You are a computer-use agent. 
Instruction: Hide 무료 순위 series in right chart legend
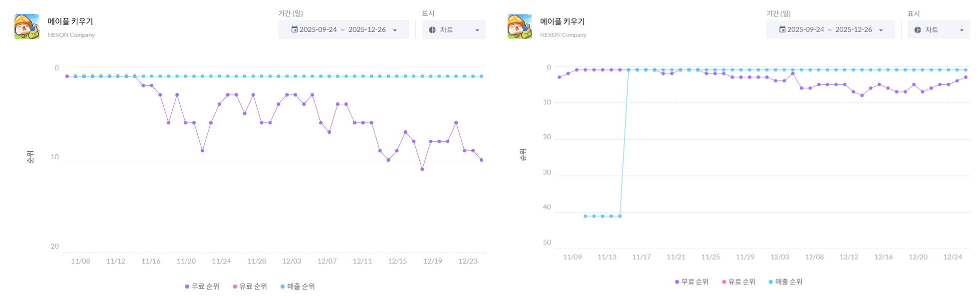(x=692, y=282)
